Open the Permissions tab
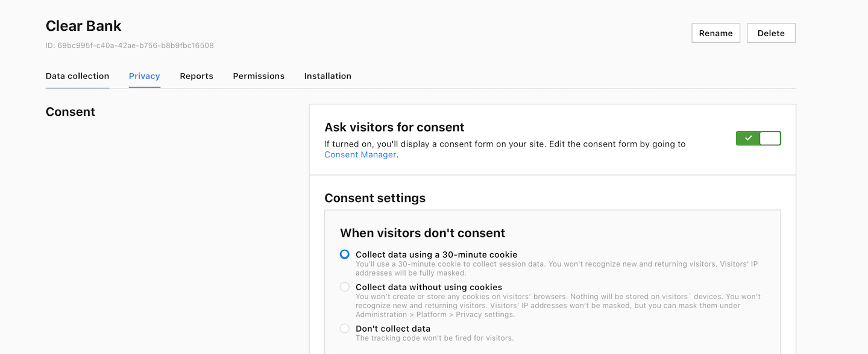Viewport: 868px width, 354px height. [x=259, y=76]
